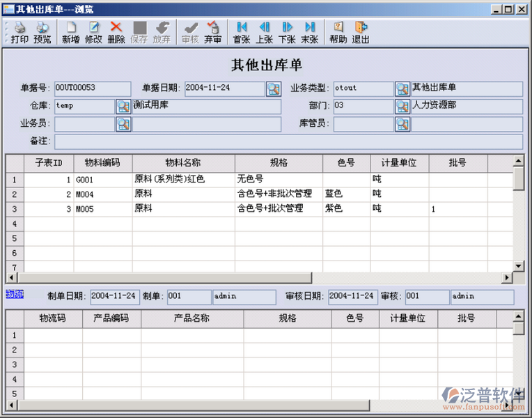Delete the record using 删除 icon
The image size is (532, 418).
(116, 32)
